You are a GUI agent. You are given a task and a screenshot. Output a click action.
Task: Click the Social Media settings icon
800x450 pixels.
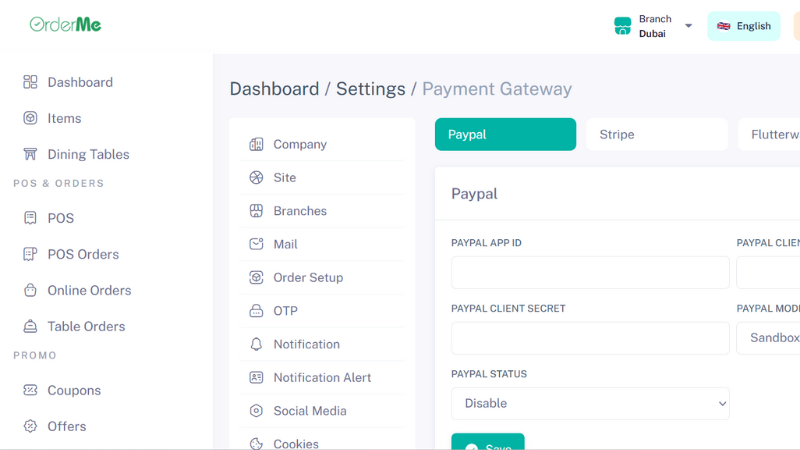point(256,410)
